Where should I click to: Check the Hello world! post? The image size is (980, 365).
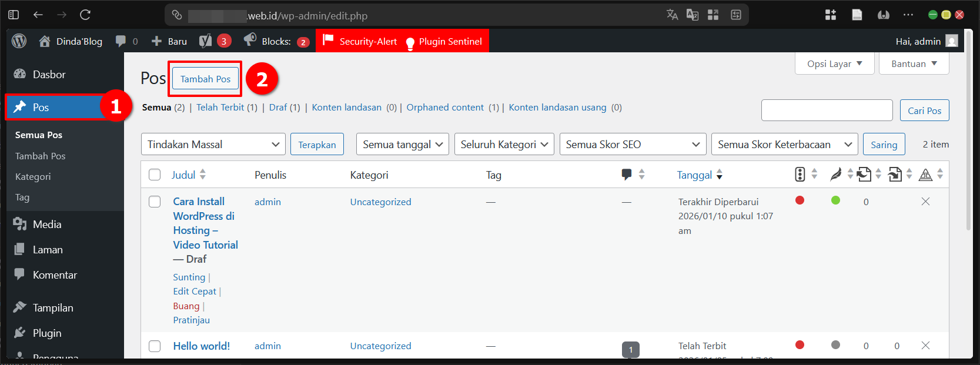(x=155, y=346)
